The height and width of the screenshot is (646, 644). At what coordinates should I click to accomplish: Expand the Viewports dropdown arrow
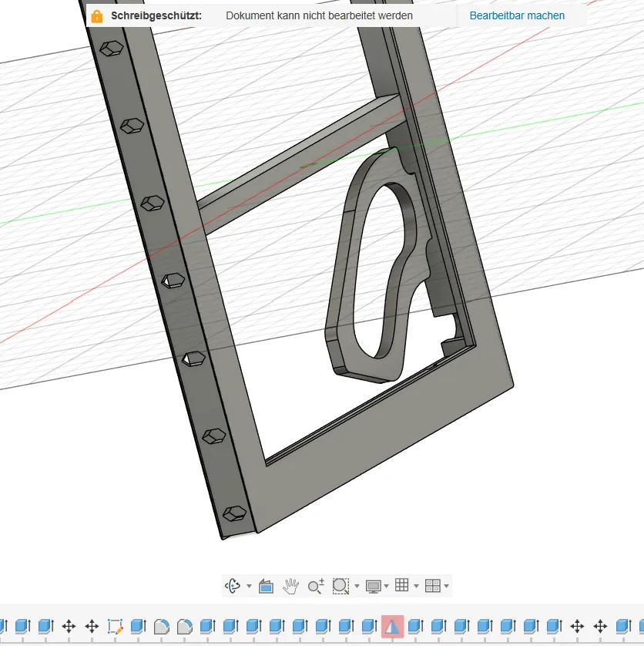pos(446,586)
